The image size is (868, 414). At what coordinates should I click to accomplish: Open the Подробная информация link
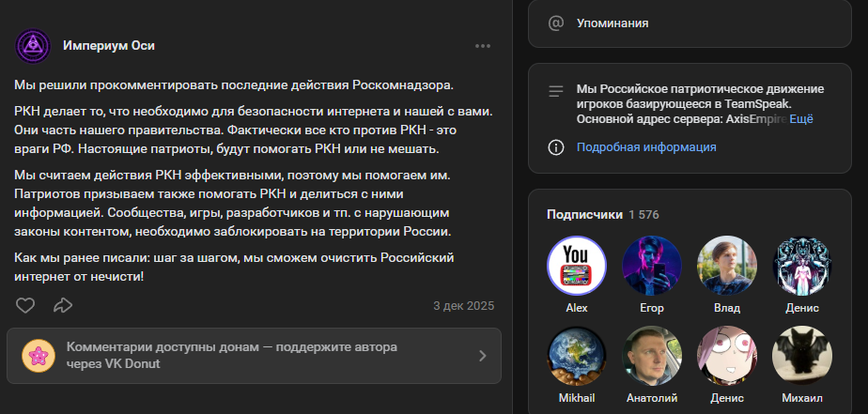pyautogui.click(x=645, y=147)
